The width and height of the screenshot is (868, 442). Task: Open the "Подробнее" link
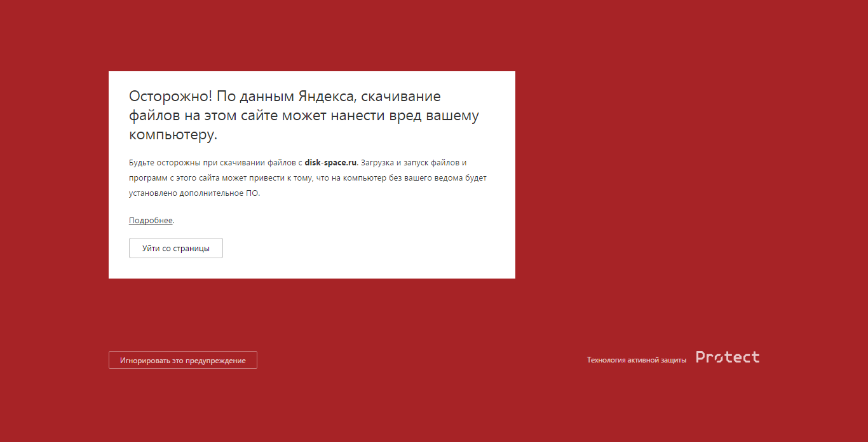[x=151, y=221]
